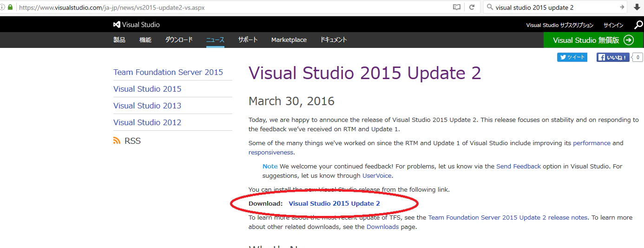Click the March 30, 2016 date heading
The height and width of the screenshot is (248, 644).
tap(291, 101)
